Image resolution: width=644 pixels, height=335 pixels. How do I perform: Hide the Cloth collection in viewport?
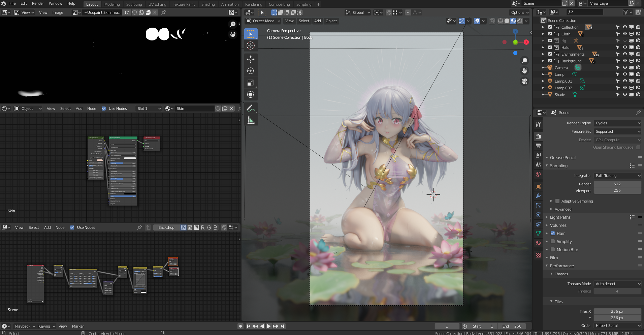[625, 34]
